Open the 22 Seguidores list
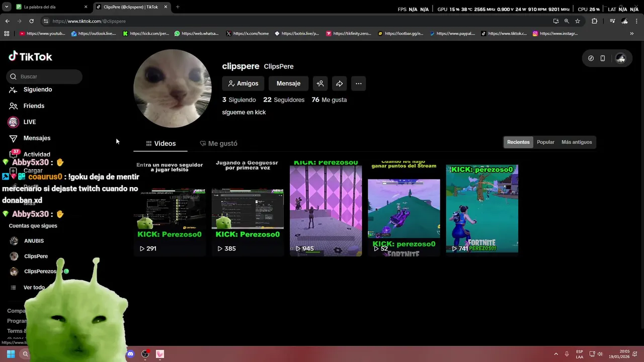This screenshot has height=362, width=644. pos(284,100)
